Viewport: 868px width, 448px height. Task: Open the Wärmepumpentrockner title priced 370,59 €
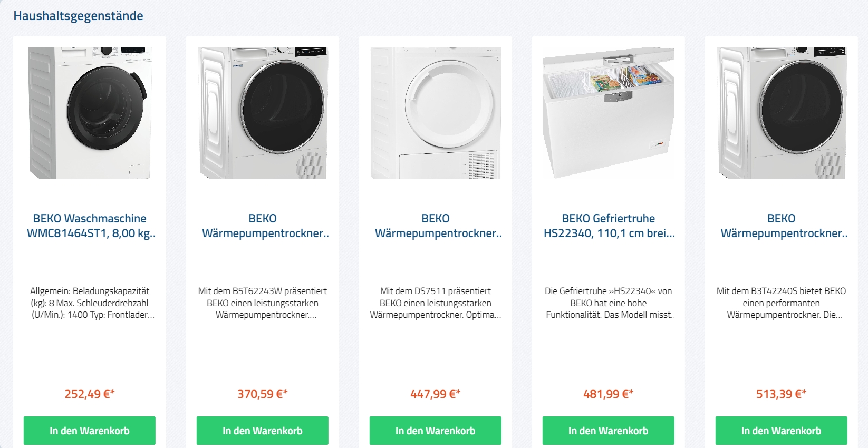pos(263,226)
